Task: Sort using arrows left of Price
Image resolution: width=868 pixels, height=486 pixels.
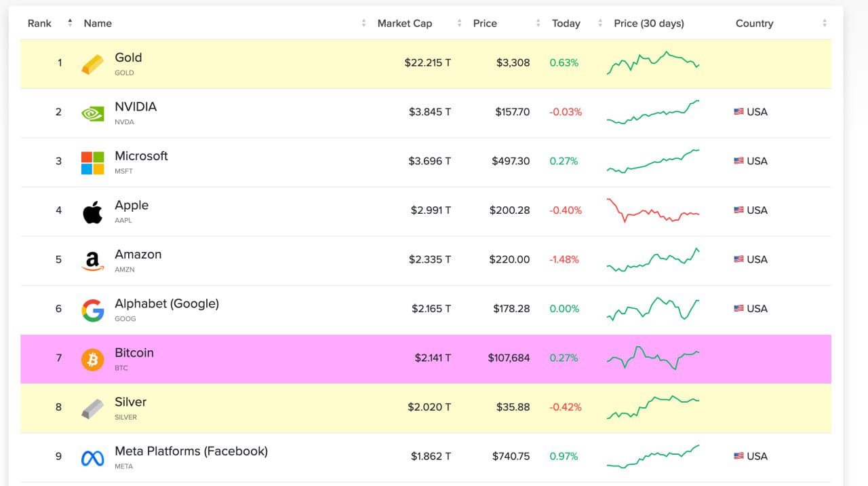Action: [460, 23]
